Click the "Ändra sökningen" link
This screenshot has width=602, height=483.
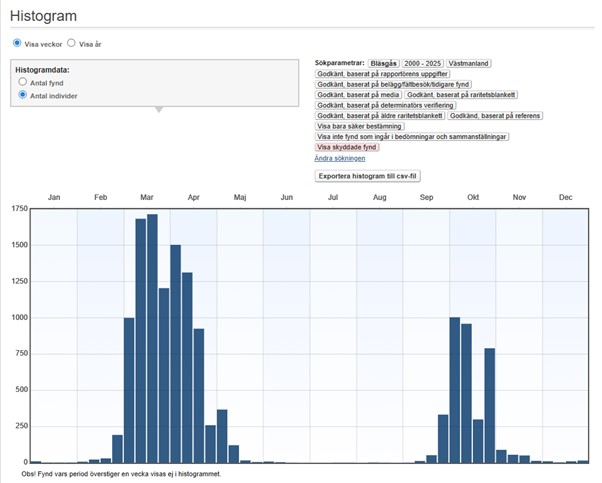click(339, 158)
